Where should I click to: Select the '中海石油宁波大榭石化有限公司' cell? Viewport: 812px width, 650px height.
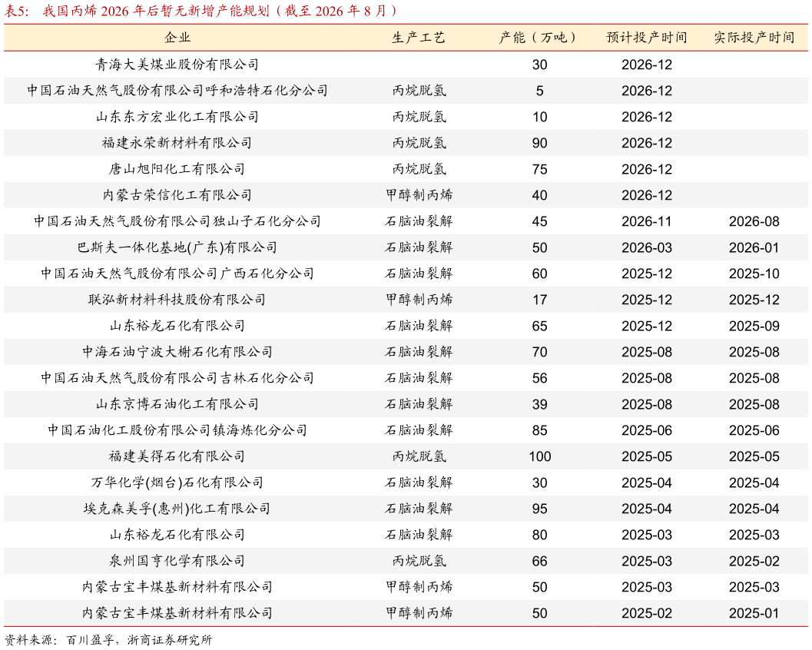coord(177,352)
